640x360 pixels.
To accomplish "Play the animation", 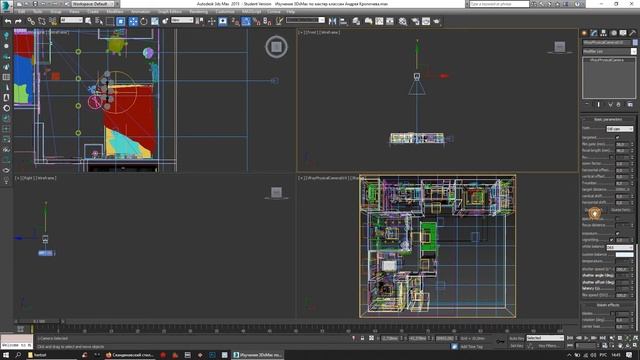I will pos(587,338).
